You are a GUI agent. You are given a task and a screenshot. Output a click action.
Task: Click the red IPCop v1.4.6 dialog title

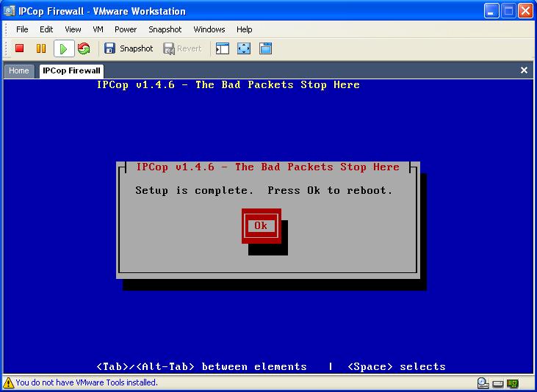click(268, 167)
